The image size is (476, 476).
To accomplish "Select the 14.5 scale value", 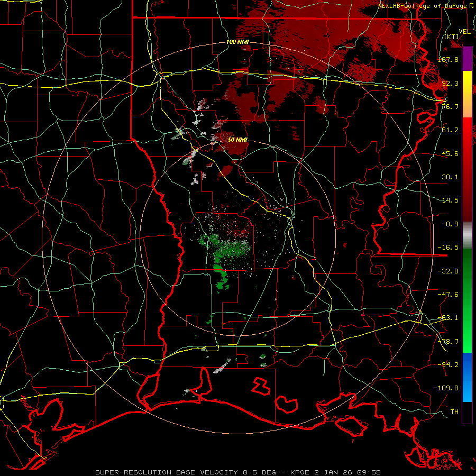I will (450, 200).
